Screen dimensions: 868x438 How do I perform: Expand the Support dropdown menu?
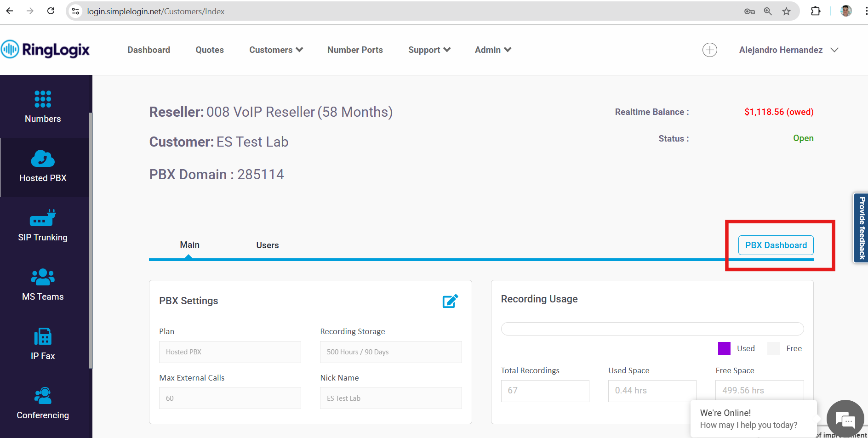[x=429, y=50]
